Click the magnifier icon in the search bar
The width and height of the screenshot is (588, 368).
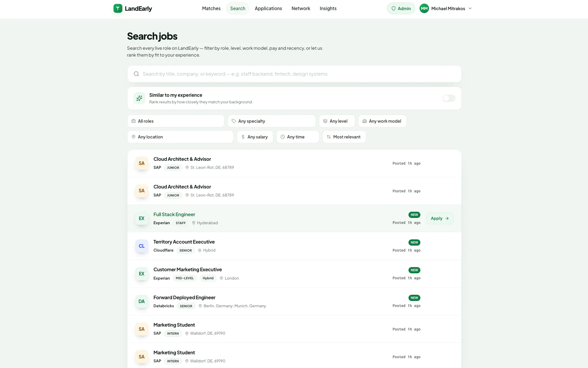click(136, 74)
